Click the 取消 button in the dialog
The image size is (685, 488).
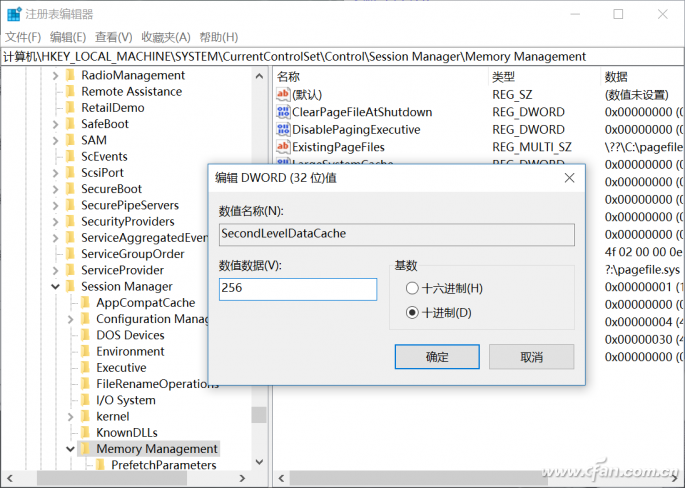(531, 356)
